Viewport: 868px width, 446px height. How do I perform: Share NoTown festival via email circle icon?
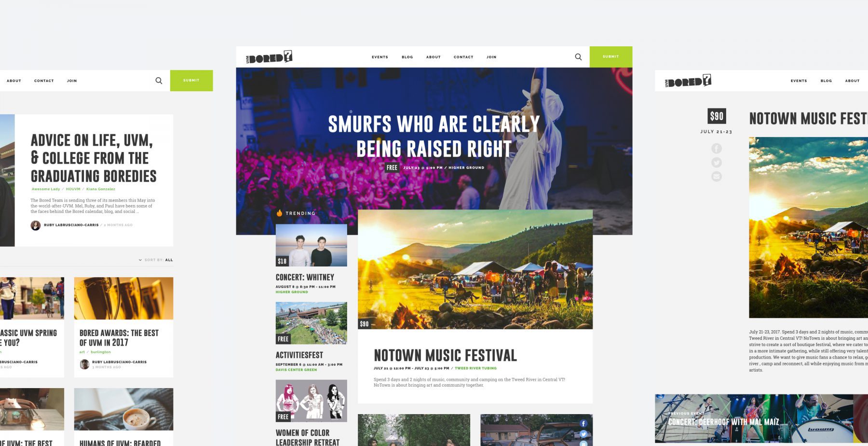[x=717, y=177]
